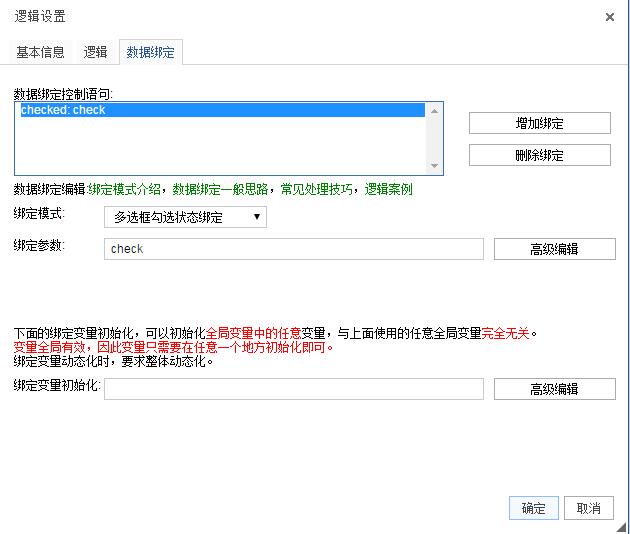Open the 逻辑 tab
Image resolution: width=630 pixels, height=534 pixels.
pos(95,52)
